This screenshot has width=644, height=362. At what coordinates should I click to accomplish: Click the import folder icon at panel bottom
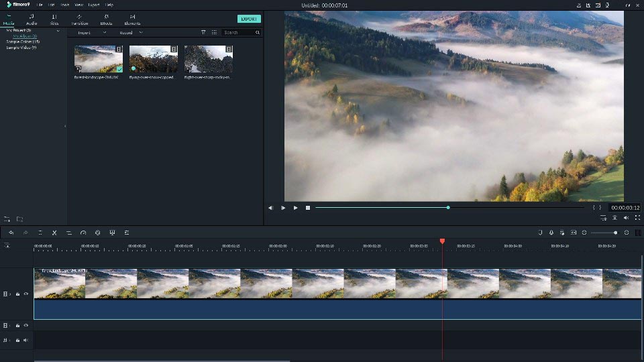coord(19,219)
